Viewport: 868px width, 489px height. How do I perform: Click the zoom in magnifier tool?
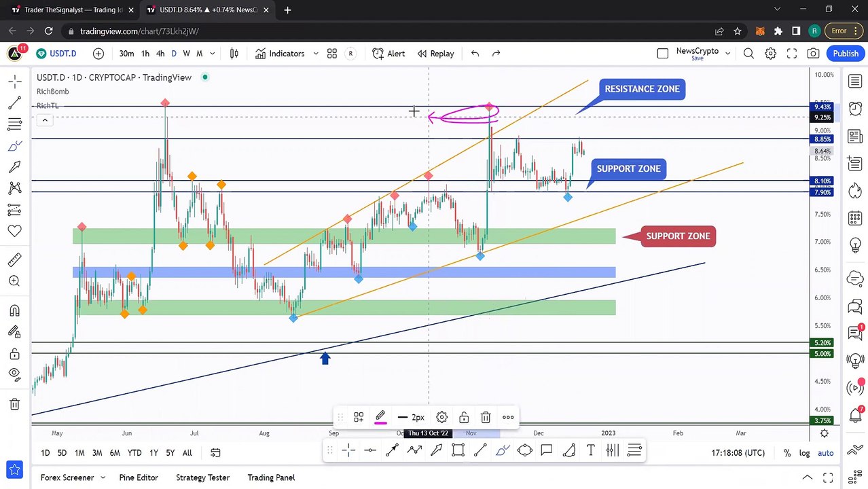pyautogui.click(x=14, y=281)
